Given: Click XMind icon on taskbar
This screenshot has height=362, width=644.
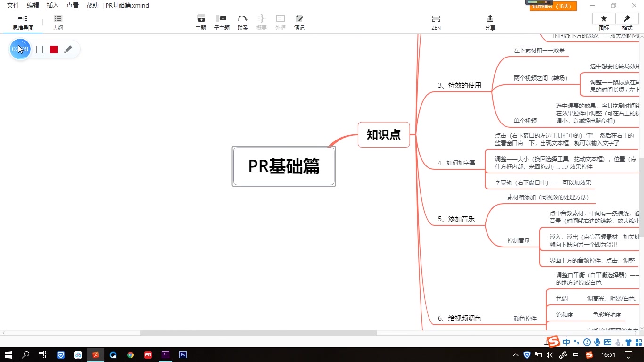Looking at the screenshot, I should pyautogui.click(x=96, y=354).
